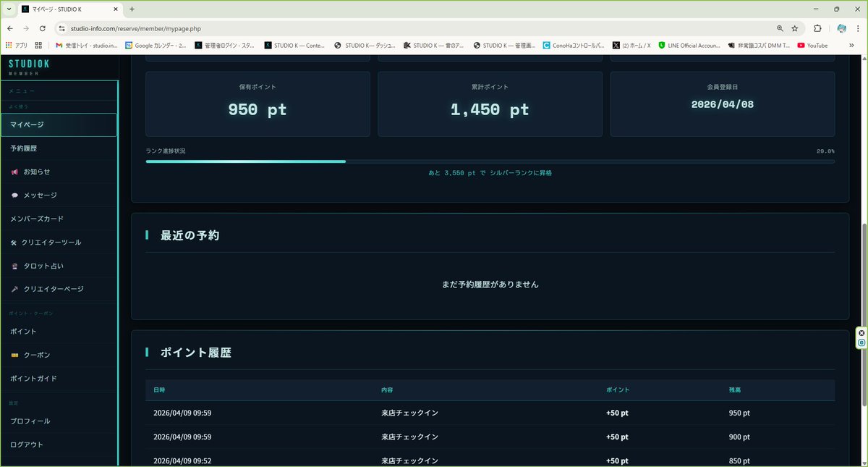868x467 pixels.
Task: Click the 950 pt balance cell in history table
Action: [739, 413]
